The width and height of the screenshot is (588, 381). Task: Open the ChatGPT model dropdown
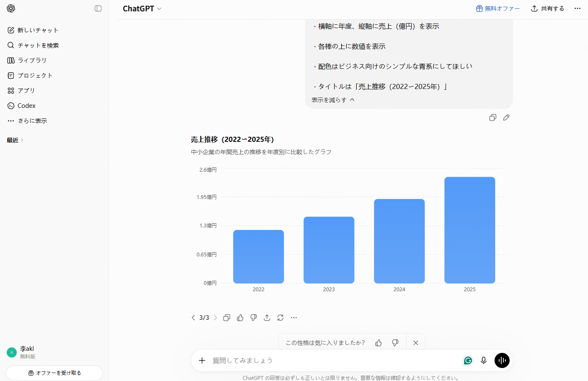142,8
